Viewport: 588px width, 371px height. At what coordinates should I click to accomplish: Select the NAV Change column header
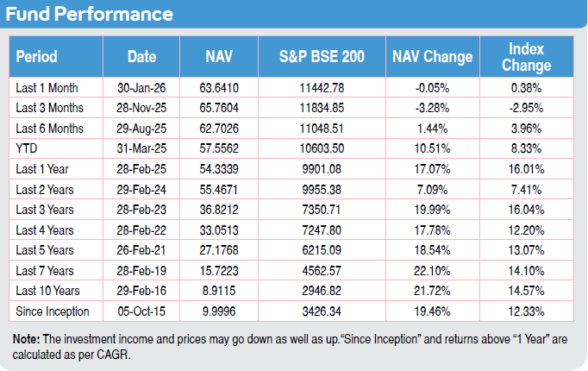click(432, 57)
